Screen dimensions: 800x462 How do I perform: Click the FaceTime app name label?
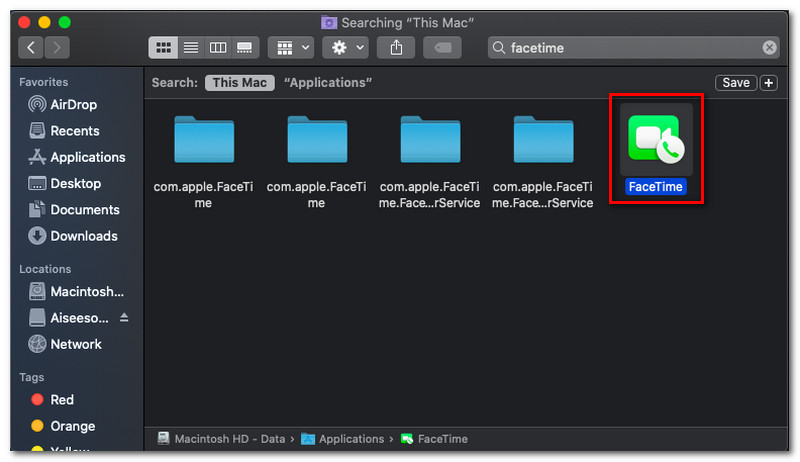point(656,187)
